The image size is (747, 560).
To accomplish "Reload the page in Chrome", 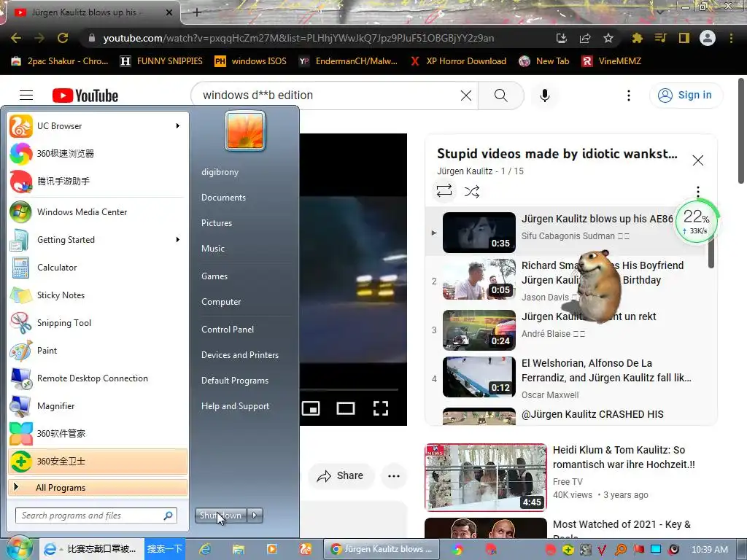I will point(63,38).
